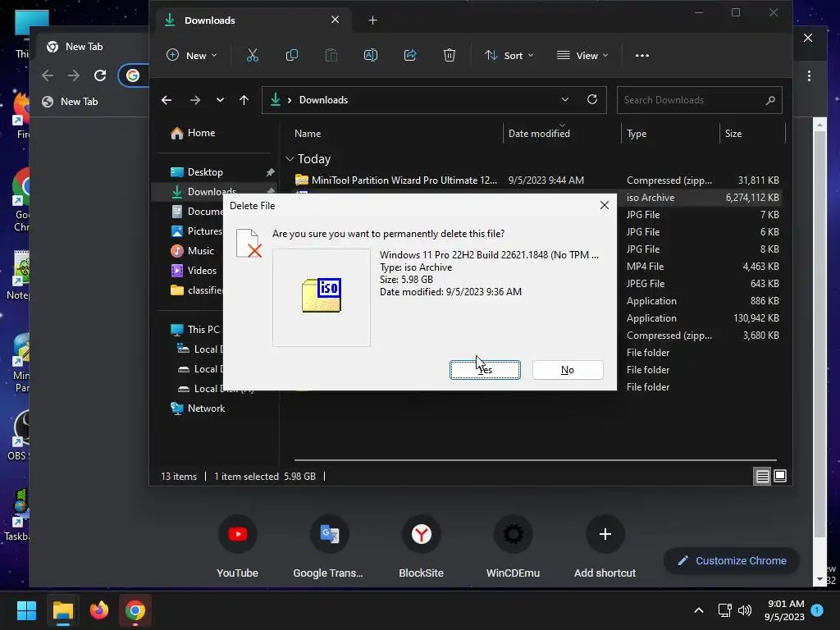Open Videos in navigation pane
The width and height of the screenshot is (840, 630).
(194, 271)
